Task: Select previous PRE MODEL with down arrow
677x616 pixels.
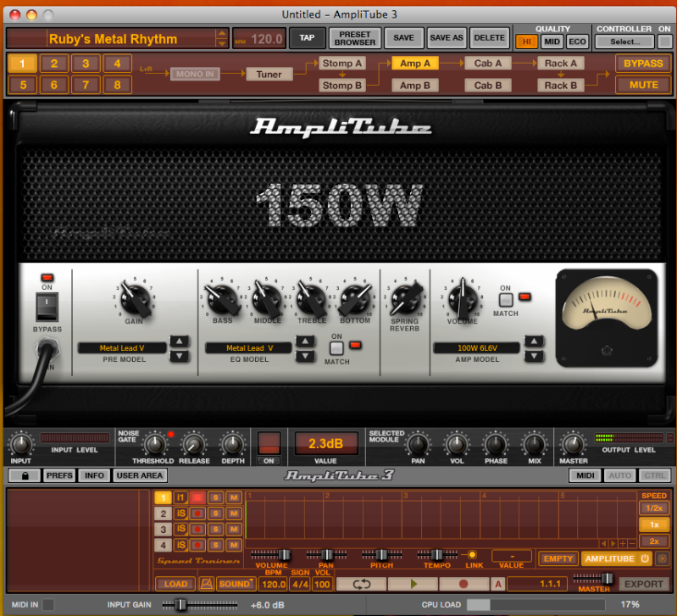Action: pyautogui.click(x=179, y=356)
